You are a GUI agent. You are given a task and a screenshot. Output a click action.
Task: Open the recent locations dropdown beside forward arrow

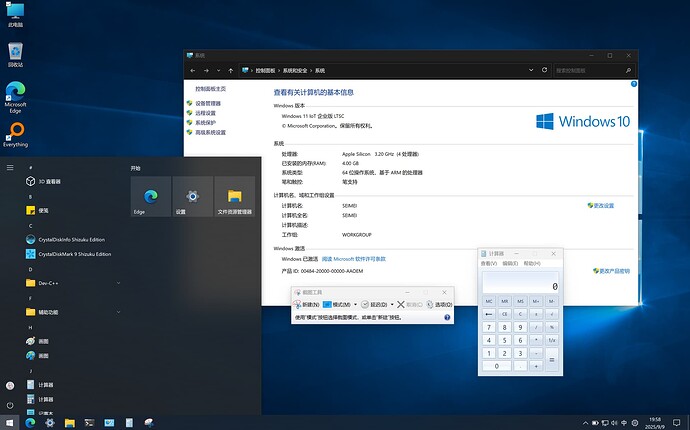(219, 70)
